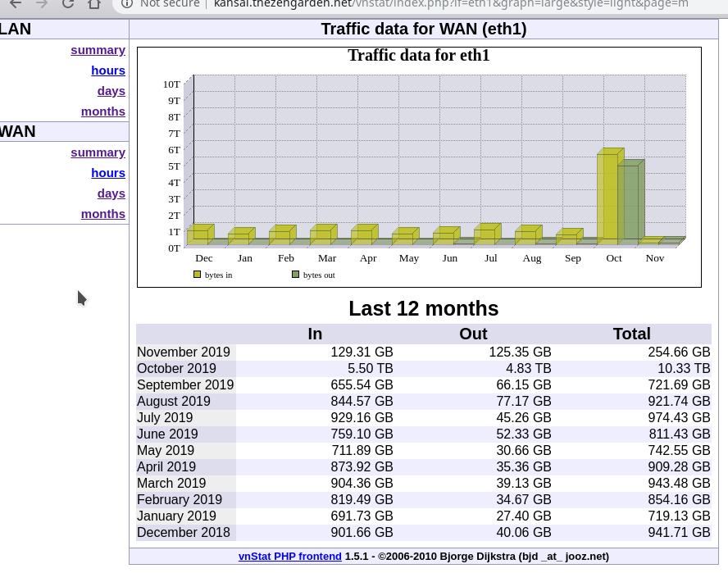Click the '901.66 GB' December inbound value

click(362, 532)
